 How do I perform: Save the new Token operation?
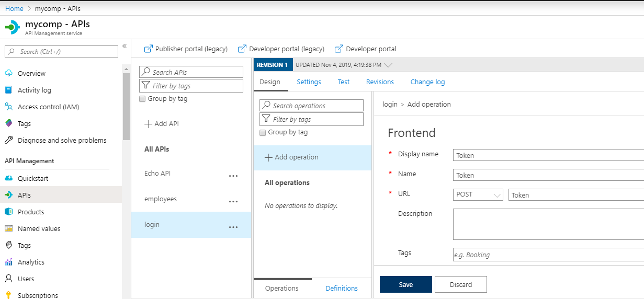click(405, 284)
